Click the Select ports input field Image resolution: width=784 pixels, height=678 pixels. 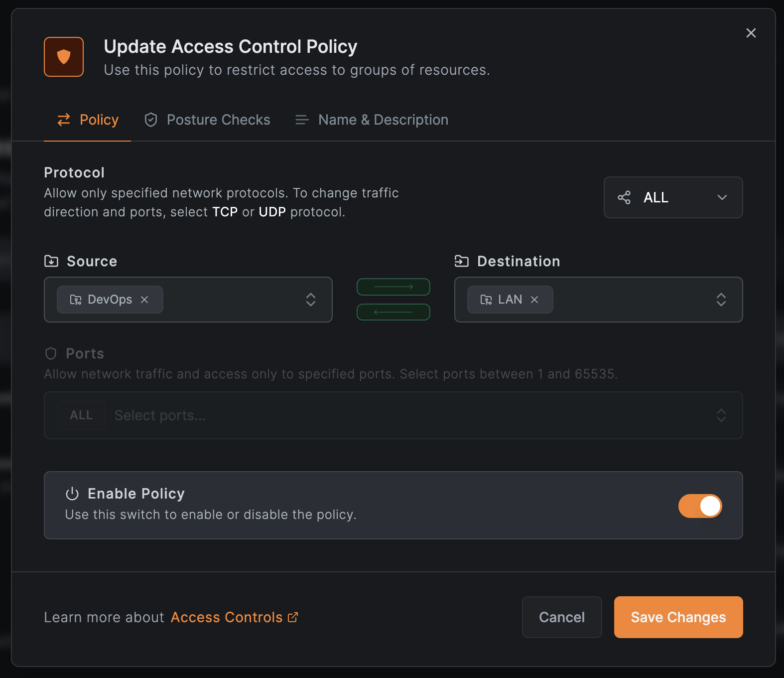pos(398,415)
